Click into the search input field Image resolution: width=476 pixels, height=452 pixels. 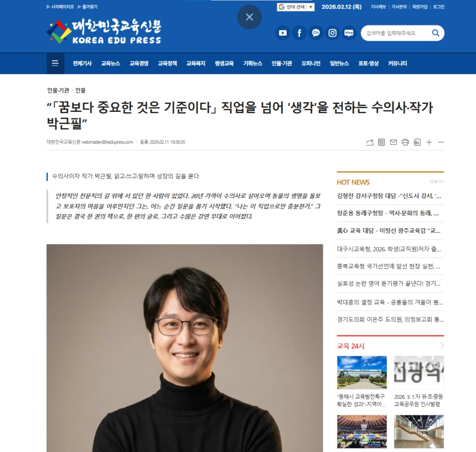(x=396, y=33)
